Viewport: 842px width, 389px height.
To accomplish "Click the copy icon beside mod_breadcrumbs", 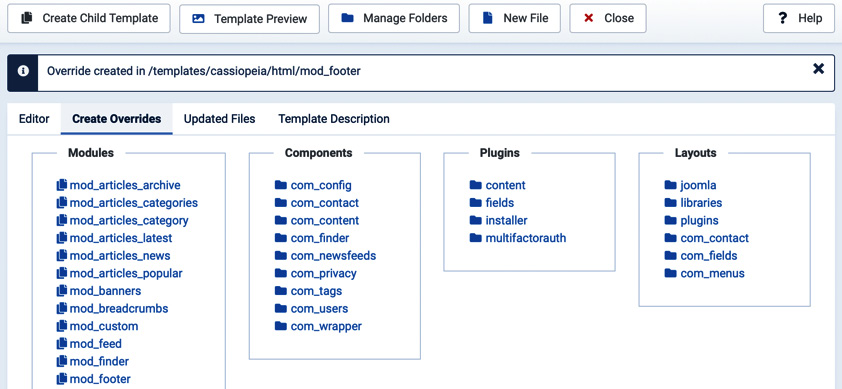I will coord(62,308).
